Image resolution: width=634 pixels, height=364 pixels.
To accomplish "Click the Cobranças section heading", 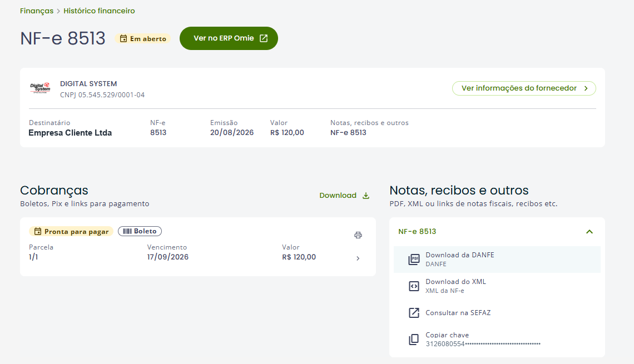I will point(54,190).
